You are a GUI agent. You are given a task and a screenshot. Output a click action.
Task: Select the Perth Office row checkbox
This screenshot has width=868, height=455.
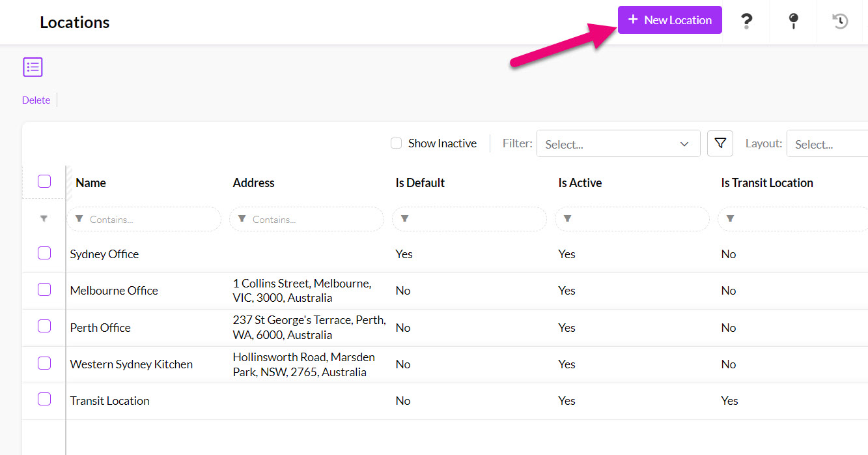tap(44, 326)
